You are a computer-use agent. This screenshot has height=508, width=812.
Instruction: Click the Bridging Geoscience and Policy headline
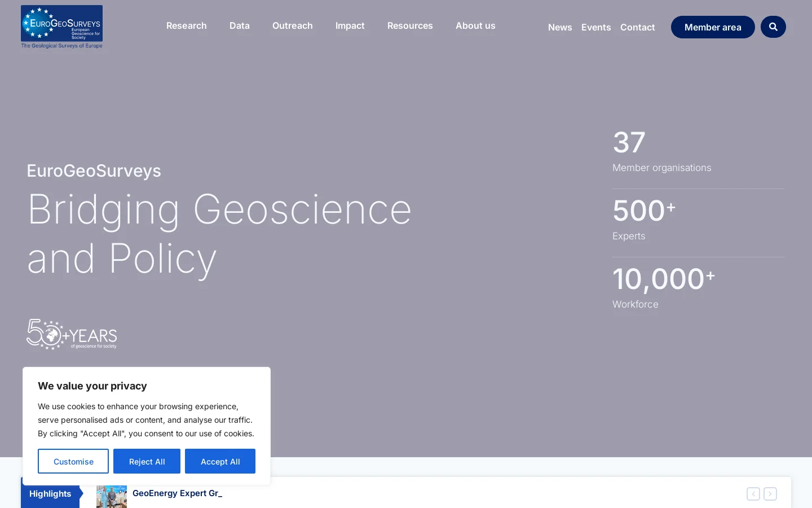click(219, 234)
